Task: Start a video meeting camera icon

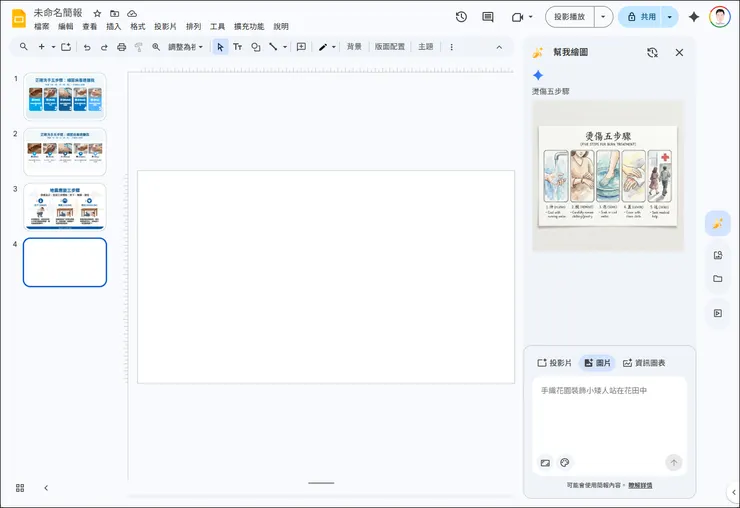Action: click(517, 17)
